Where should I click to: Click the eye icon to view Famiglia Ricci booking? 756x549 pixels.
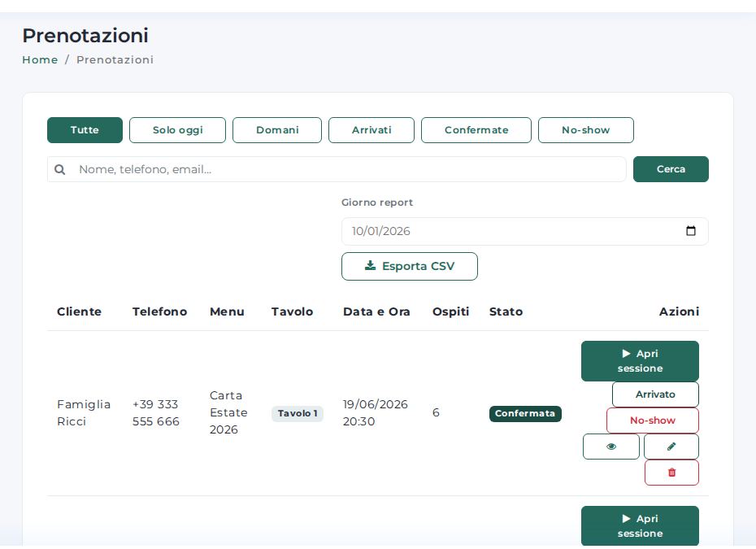coord(610,447)
